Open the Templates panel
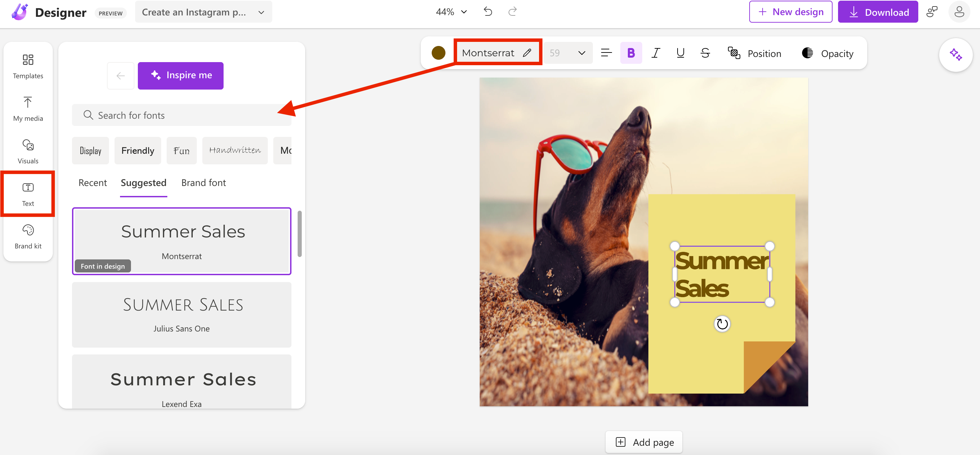The width and height of the screenshot is (980, 455). click(x=27, y=66)
